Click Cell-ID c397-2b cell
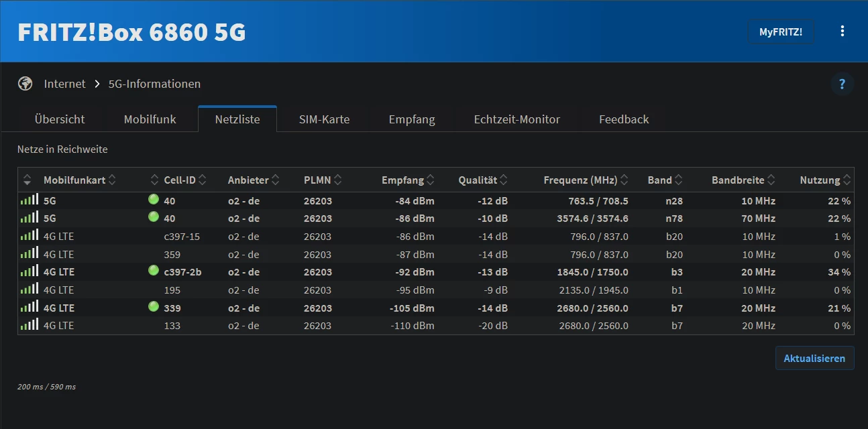Image resolution: width=868 pixels, height=429 pixels. coord(182,272)
